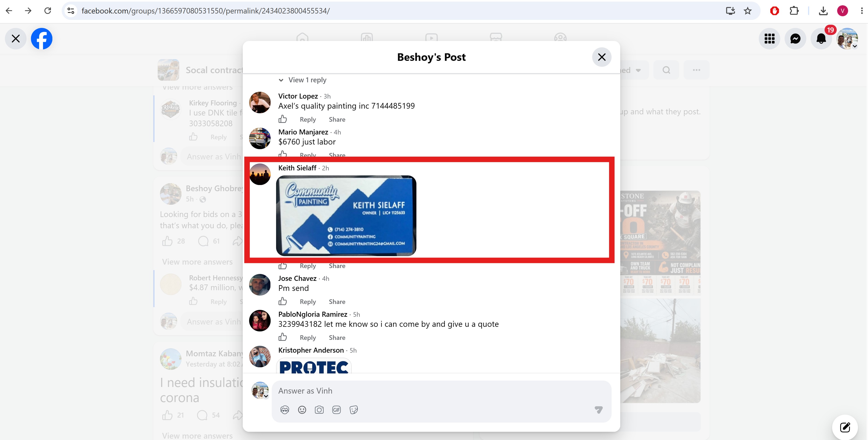Open Victor Lopez's profile name
868x440 pixels.
298,96
